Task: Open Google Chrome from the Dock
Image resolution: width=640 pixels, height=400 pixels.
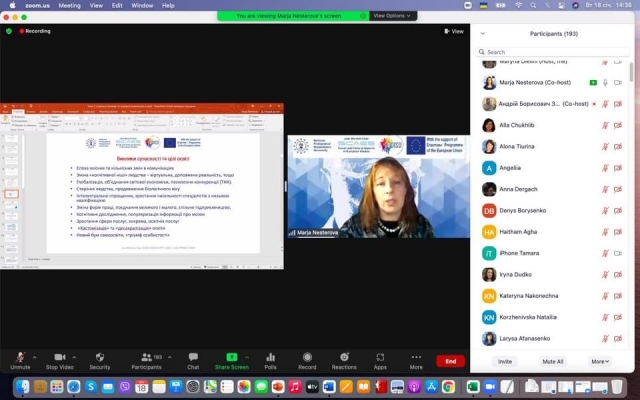Action: coord(448,386)
